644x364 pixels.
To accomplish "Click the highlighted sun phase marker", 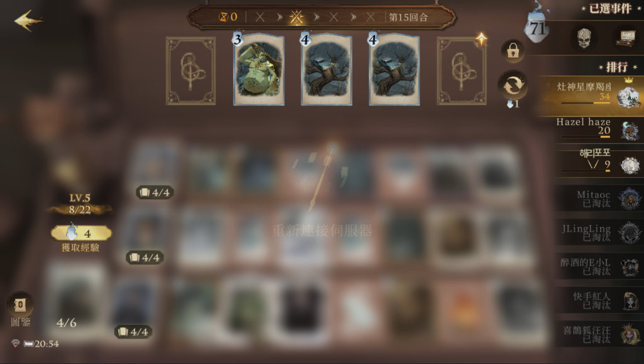I will click(296, 17).
